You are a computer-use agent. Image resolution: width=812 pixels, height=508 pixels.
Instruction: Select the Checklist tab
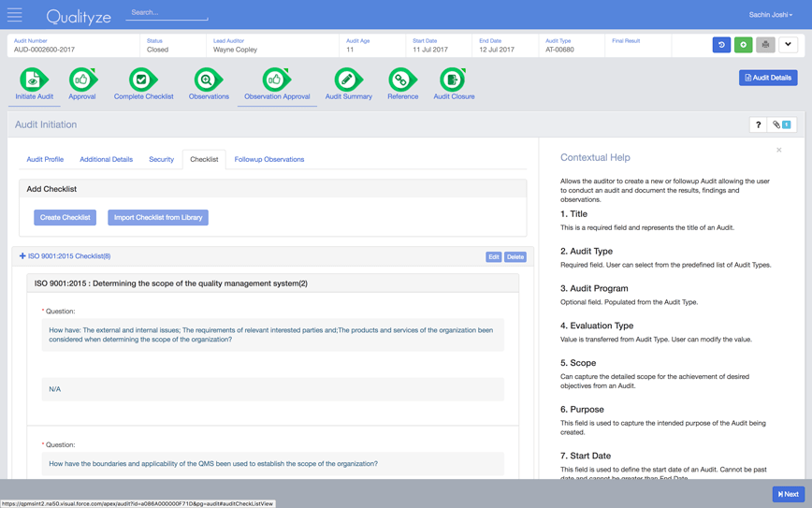tap(204, 159)
